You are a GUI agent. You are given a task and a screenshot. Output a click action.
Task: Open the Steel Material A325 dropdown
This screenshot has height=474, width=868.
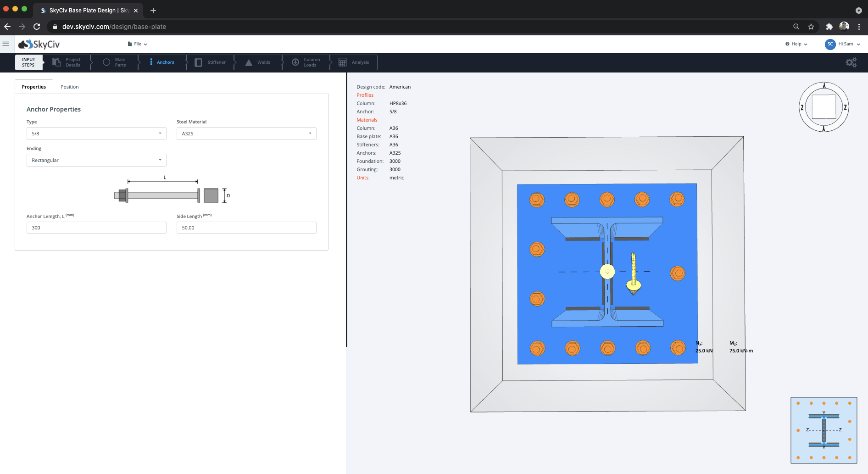coord(246,133)
